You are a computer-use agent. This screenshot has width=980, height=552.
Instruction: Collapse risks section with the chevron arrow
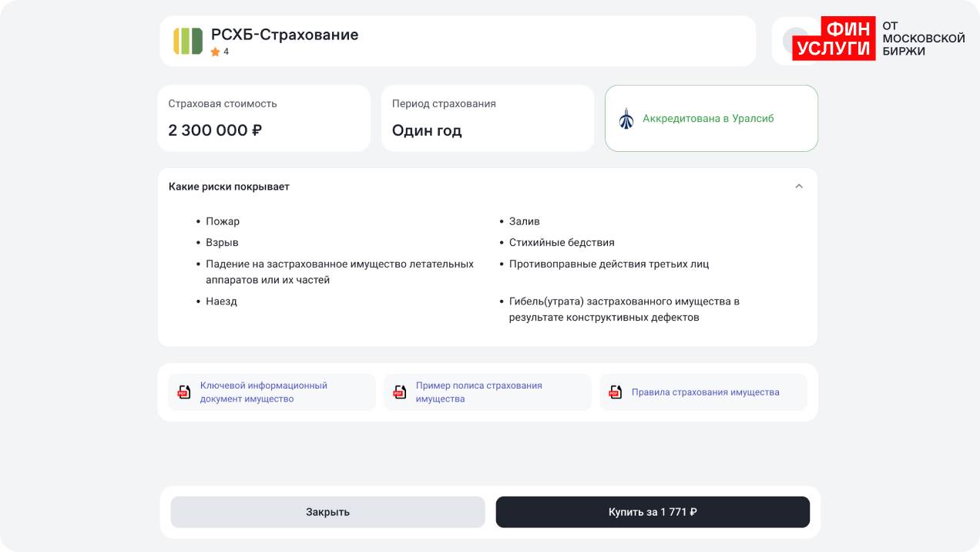(x=799, y=187)
